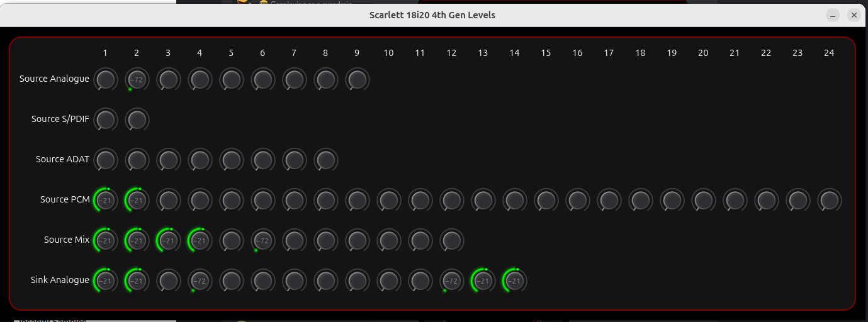Screen dimensions: 868x322
Task: Close the Levels window
Action: tap(854, 15)
